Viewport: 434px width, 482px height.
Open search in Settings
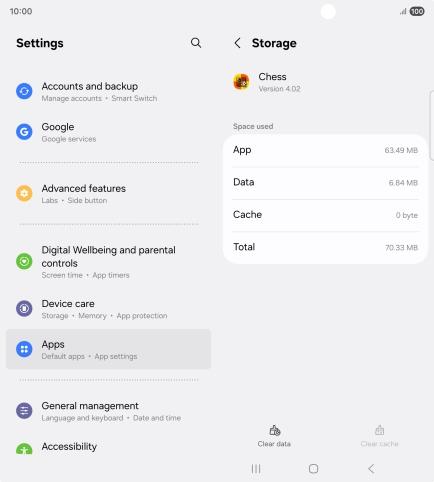click(x=196, y=43)
